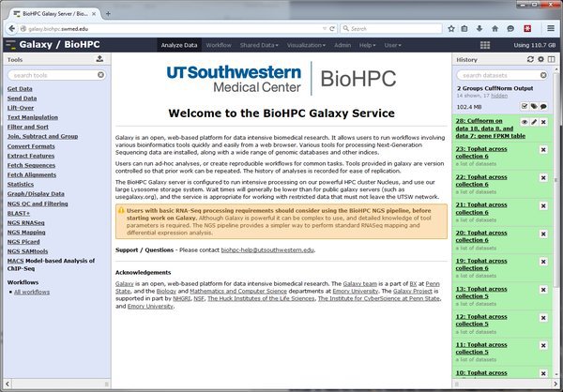Screen dimensions: 563x392
Task: Expand the NGS SAMtools section
Action: click(x=27, y=251)
